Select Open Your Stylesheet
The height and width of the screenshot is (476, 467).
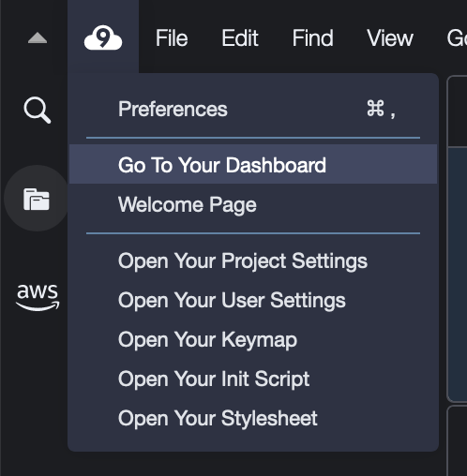[x=253, y=418]
